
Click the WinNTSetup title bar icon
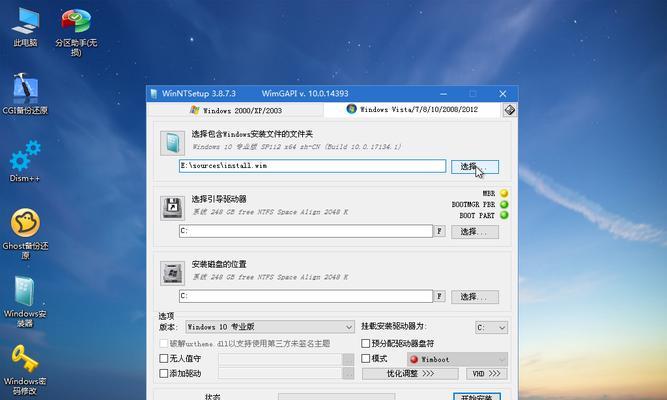pyautogui.click(x=154, y=94)
